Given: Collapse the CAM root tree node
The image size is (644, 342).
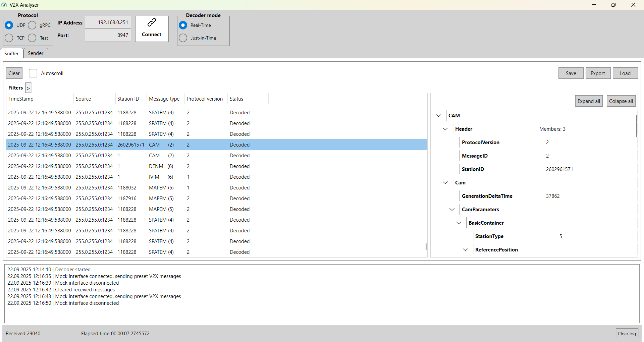Looking at the screenshot, I should coord(438,116).
